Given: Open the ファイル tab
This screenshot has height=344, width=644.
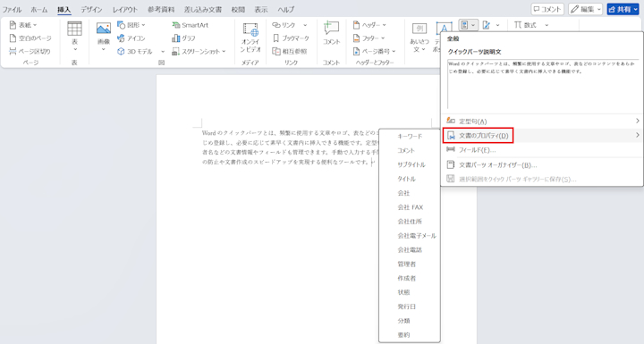Looking at the screenshot, I should [12, 10].
